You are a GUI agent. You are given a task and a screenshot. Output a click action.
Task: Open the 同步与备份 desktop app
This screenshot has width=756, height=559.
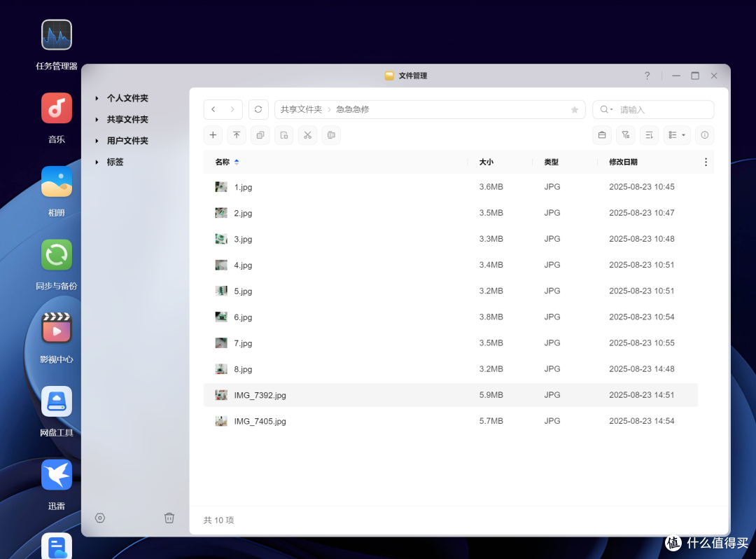[57, 255]
